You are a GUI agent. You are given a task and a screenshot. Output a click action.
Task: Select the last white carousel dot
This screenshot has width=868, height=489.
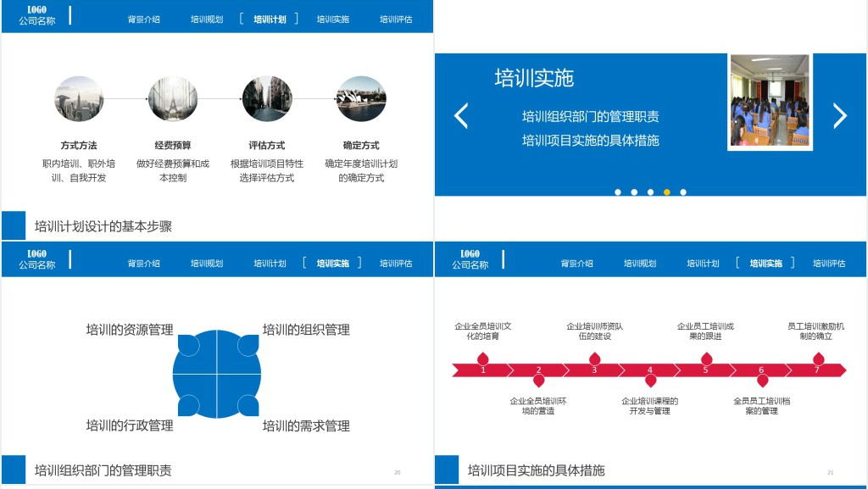[x=683, y=192]
